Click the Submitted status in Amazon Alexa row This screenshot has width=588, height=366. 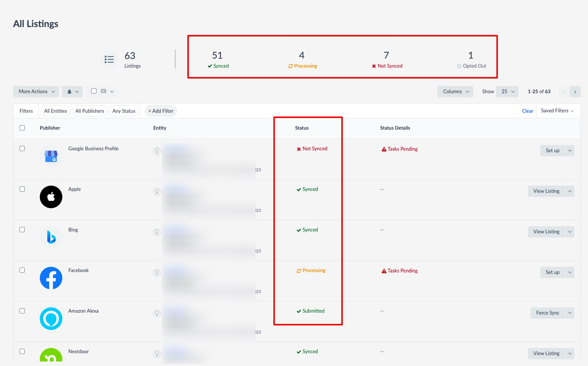pos(311,311)
